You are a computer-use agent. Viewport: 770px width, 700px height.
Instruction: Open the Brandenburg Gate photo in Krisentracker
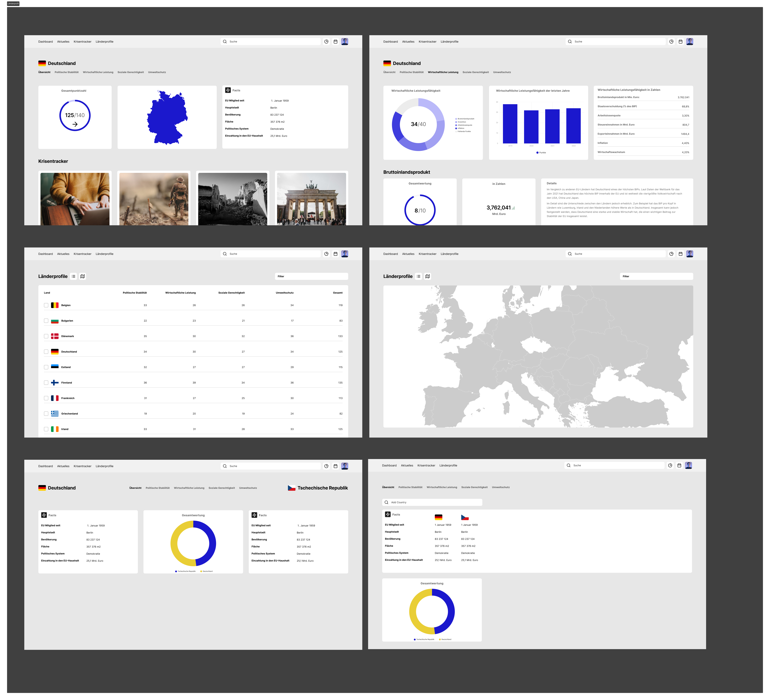[311, 199]
